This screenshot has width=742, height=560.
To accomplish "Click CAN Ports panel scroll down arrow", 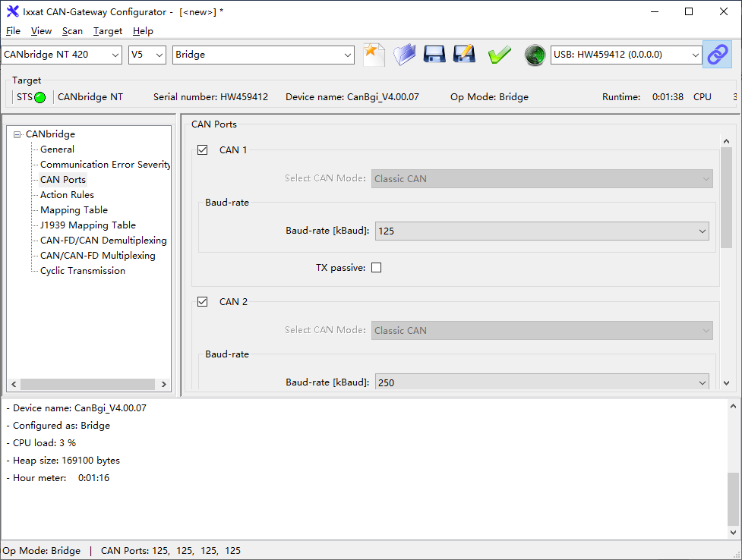I will point(726,383).
